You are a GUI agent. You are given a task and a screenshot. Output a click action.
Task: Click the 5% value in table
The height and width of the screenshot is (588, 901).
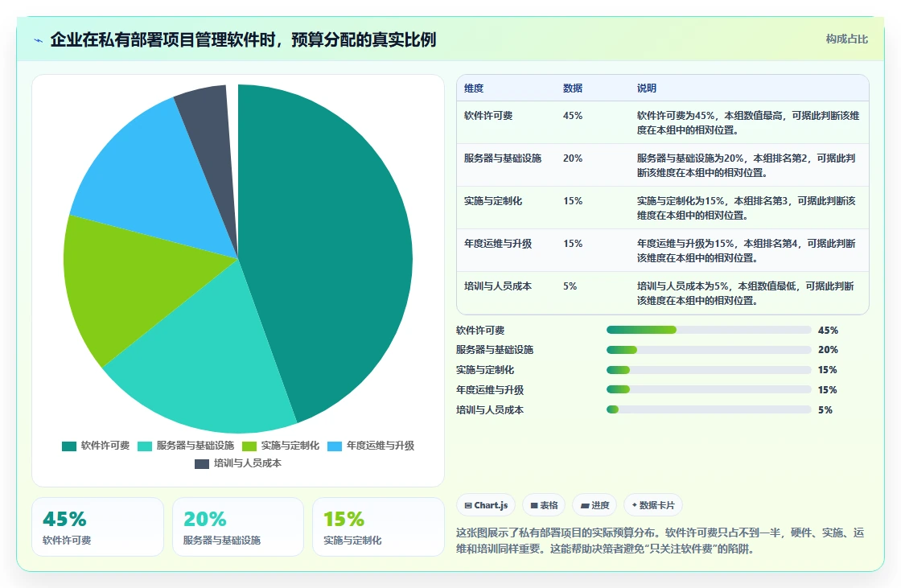point(570,286)
